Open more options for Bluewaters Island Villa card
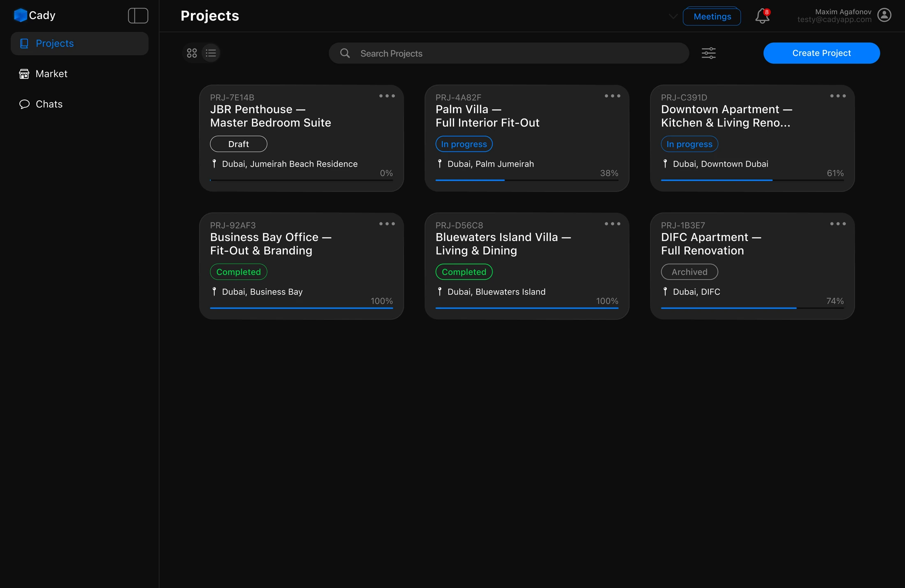The width and height of the screenshot is (905, 588). coord(612,224)
